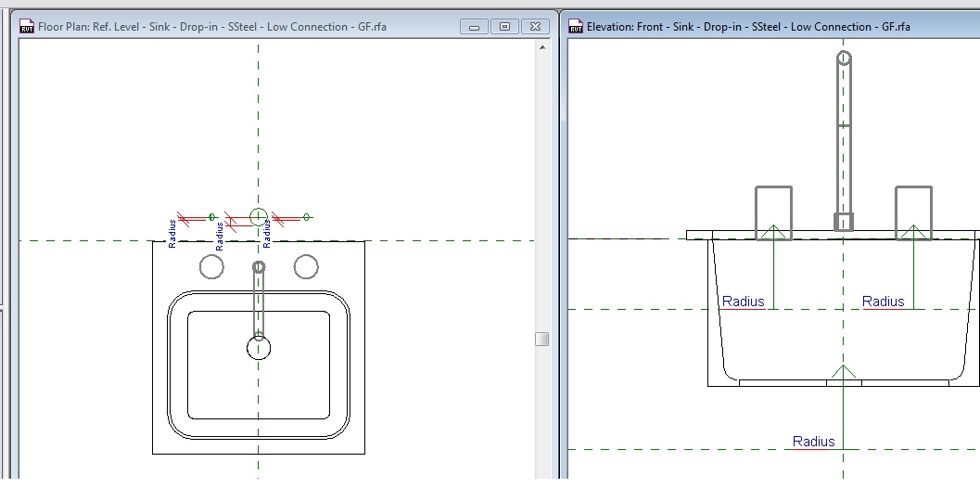Select left faucet hole circle in plan
This screenshot has width=980, height=501.
tap(212, 266)
